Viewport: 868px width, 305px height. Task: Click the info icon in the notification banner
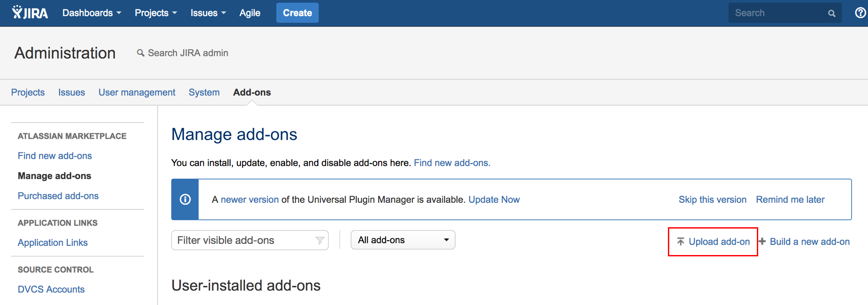(x=185, y=199)
